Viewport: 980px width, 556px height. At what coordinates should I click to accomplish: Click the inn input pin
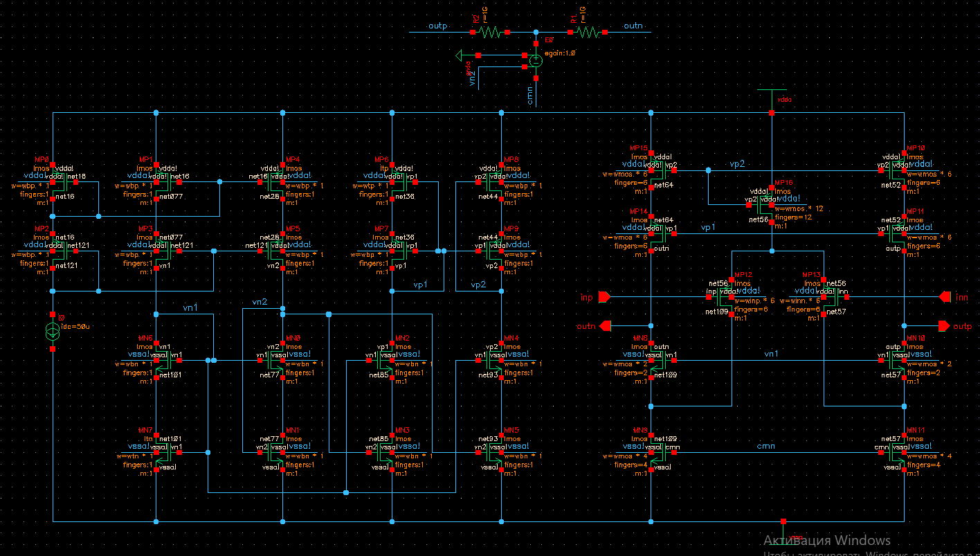[x=945, y=297]
